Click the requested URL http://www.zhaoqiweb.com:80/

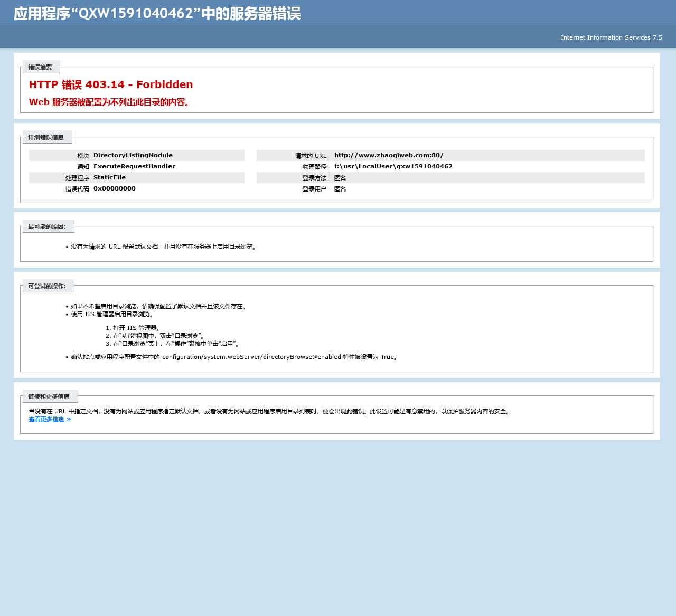click(389, 155)
